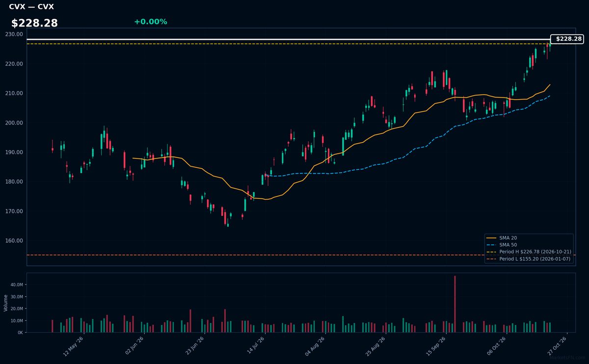Click the 220.00 price axis label
Image resolution: width=589 pixels, height=364 pixels.
coord(14,64)
